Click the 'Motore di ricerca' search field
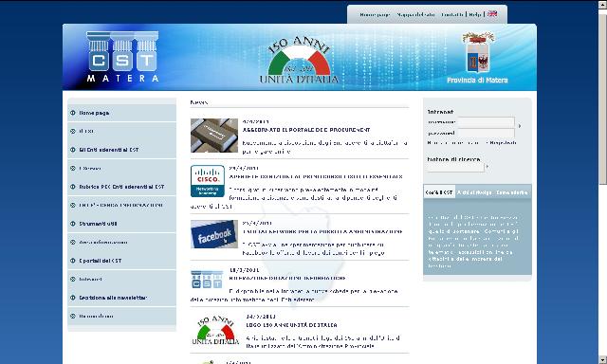This screenshot has height=364, width=607. click(x=455, y=167)
